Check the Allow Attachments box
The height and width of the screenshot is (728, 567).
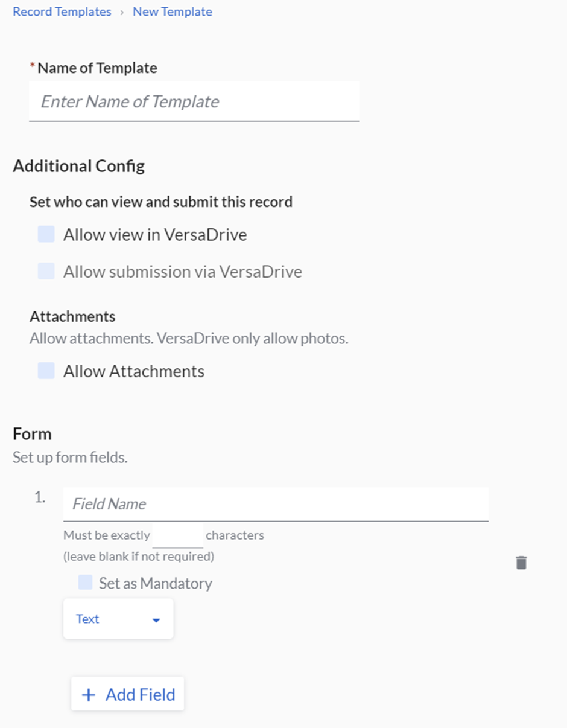[46, 371]
